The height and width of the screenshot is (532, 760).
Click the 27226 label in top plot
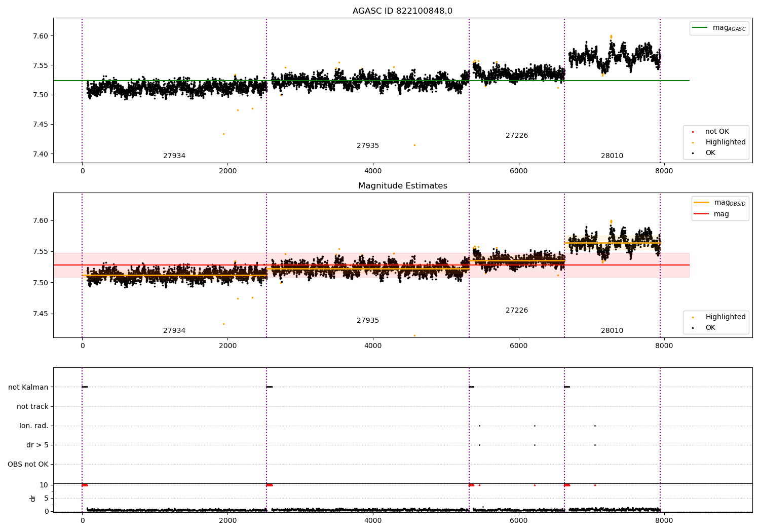point(517,136)
